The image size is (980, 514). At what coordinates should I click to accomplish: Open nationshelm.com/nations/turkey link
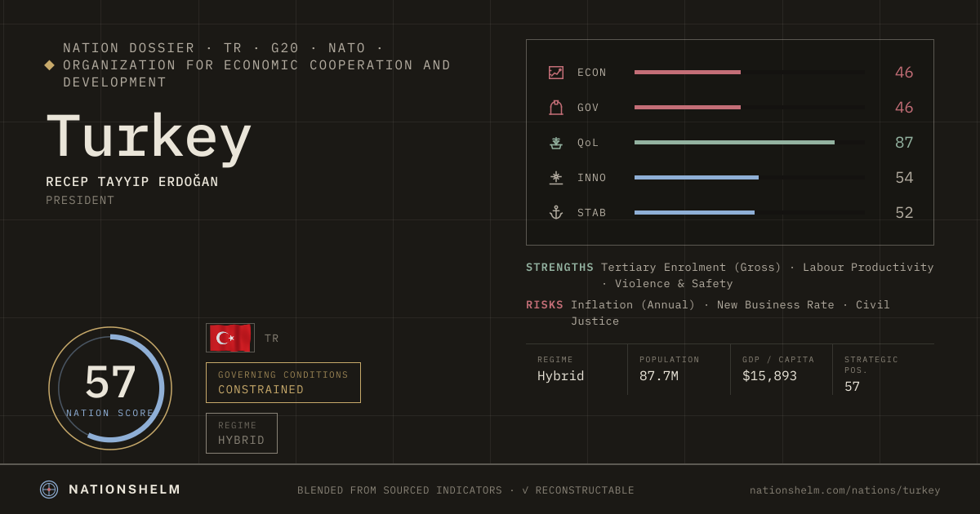pos(845,490)
